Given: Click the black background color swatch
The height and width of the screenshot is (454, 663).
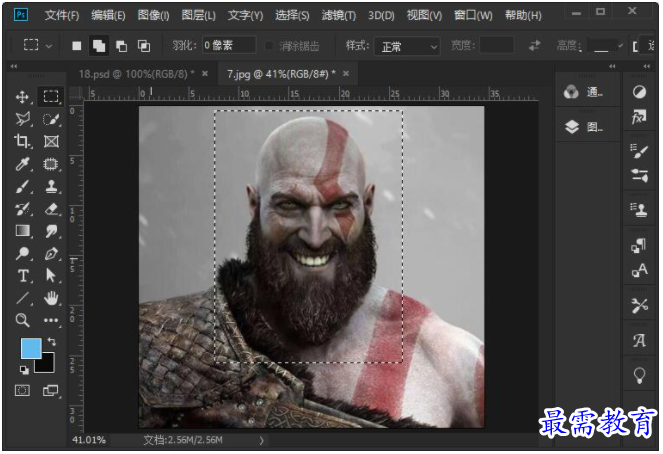Looking at the screenshot, I should tap(47, 365).
